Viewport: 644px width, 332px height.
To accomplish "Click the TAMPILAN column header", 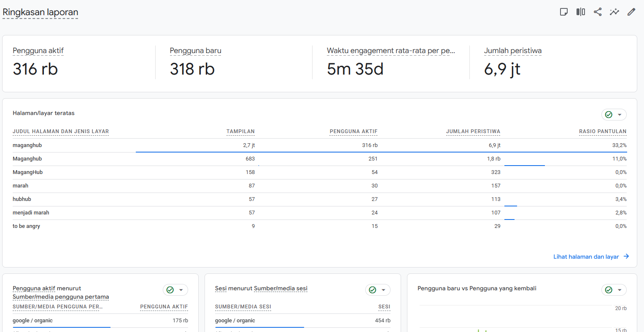I will click(x=240, y=131).
